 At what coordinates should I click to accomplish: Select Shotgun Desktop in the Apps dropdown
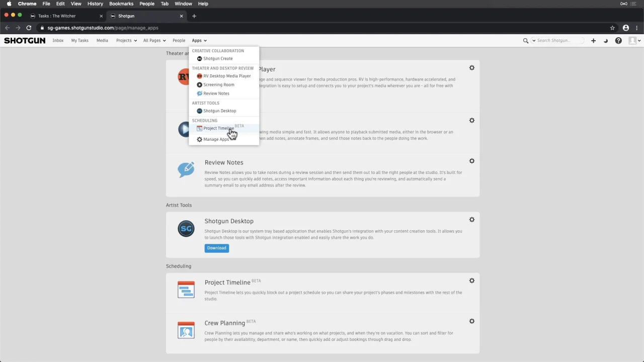(x=219, y=111)
